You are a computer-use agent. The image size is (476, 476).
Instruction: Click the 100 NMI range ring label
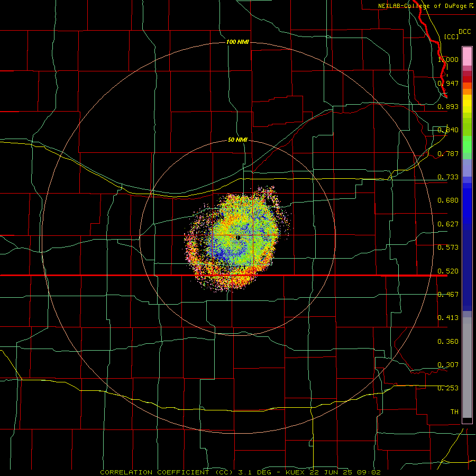click(x=237, y=42)
